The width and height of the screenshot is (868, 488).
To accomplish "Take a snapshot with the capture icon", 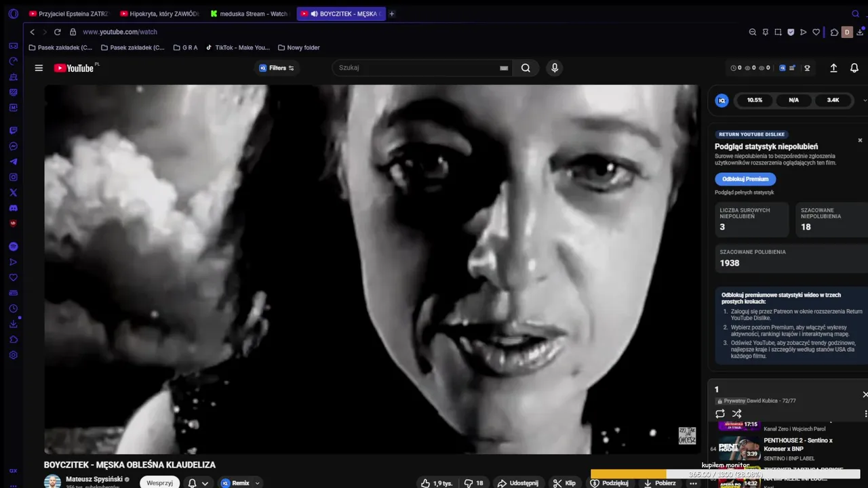I will (x=778, y=32).
